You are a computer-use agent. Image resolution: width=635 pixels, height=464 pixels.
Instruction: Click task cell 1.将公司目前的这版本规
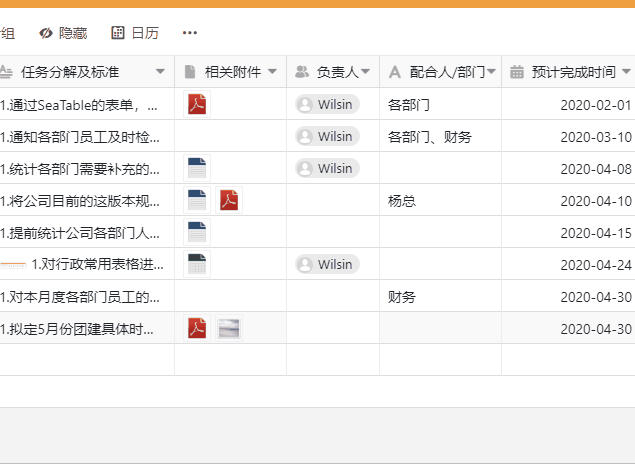coord(87,200)
